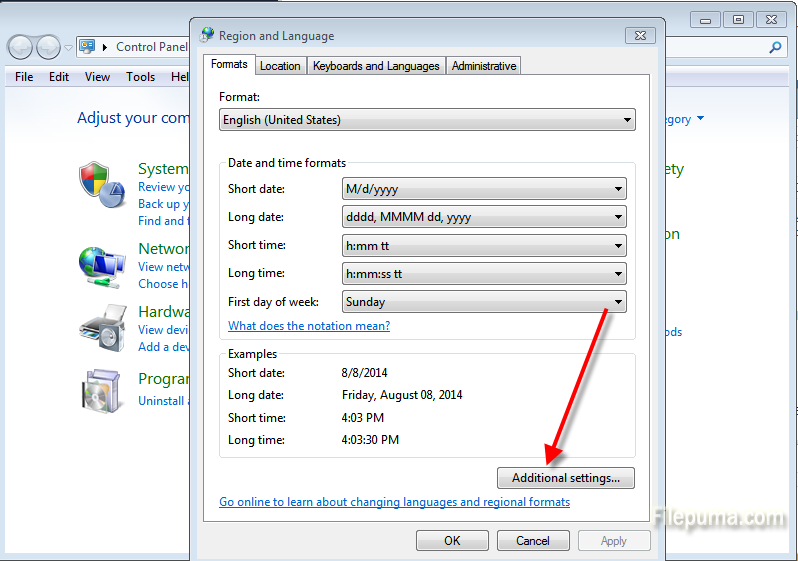Screen dimensions: 798x561
Task: Close the Region and Language dialog
Action: [x=640, y=35]
